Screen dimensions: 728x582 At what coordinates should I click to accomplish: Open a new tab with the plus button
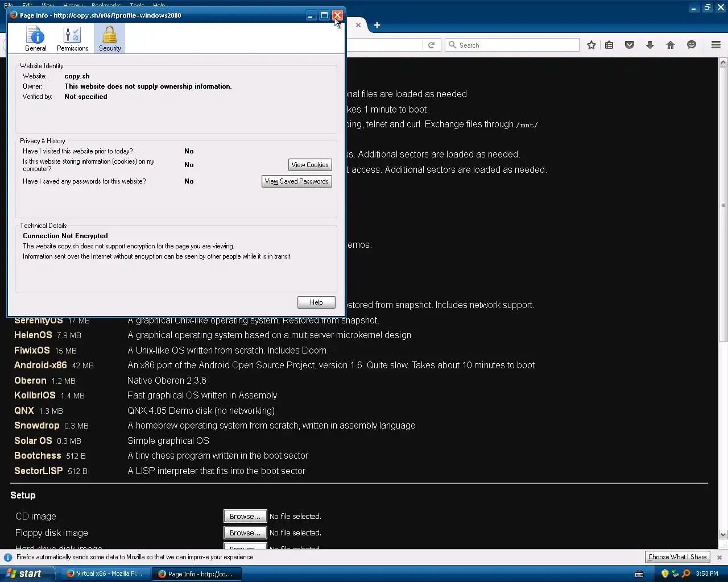coord(377,25)
